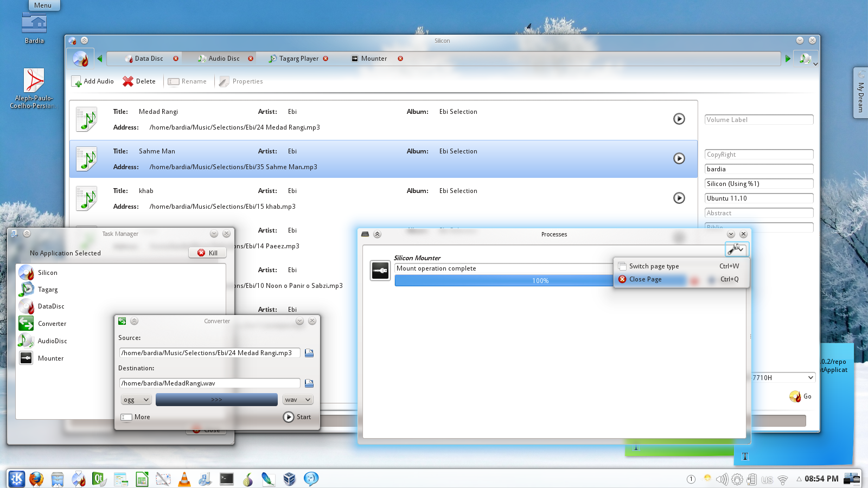The height and width of the screenshot is (488, 868).
Task: Click the Go burn button
Action: click(801, 396)
